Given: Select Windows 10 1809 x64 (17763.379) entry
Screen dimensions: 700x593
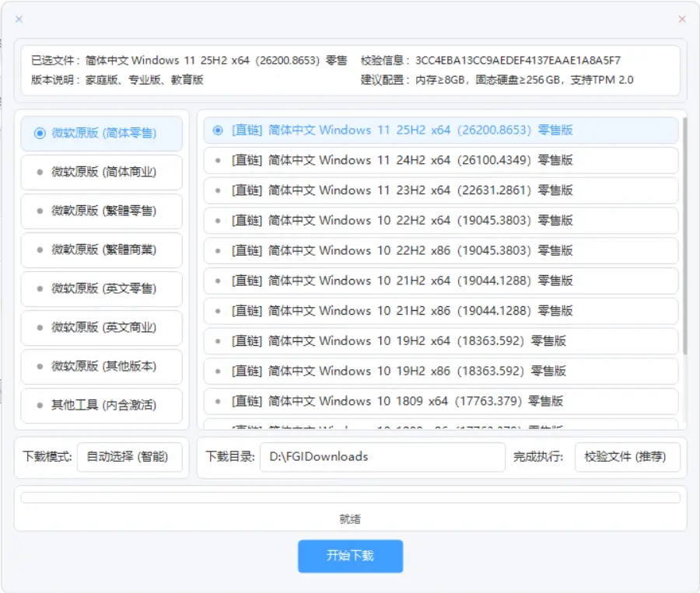Looking at the screenshot, I should point(441,401).
